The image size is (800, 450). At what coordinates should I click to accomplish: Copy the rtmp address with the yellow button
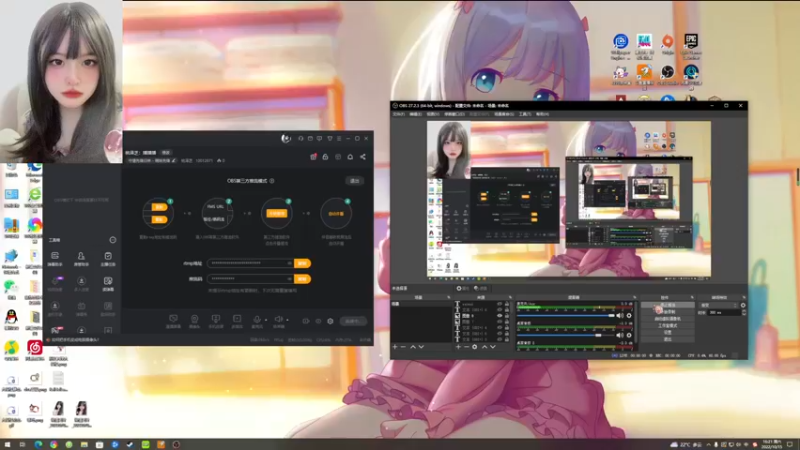[302, 263]
